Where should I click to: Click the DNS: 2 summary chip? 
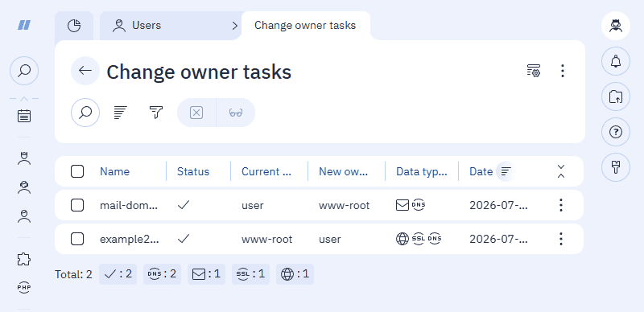tap(163, 274)
